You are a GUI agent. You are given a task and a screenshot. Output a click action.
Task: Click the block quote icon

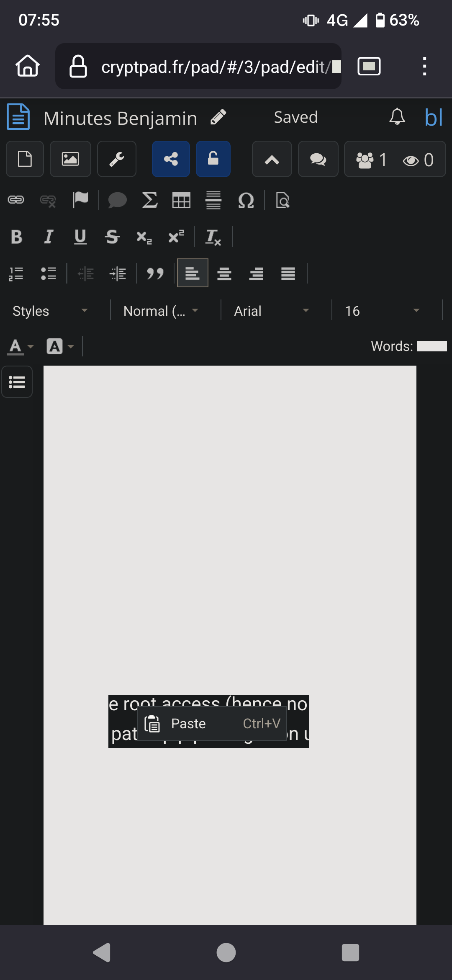point(155,274)
